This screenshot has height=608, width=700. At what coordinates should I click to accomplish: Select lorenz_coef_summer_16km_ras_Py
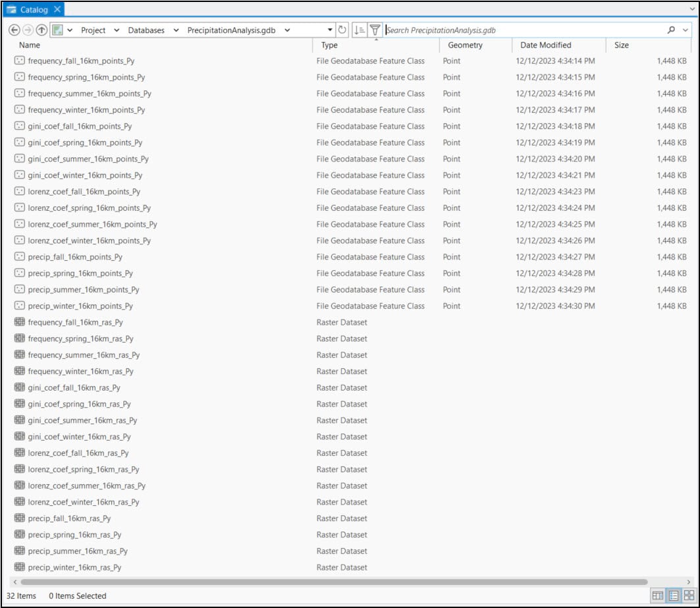pos(87,485)
